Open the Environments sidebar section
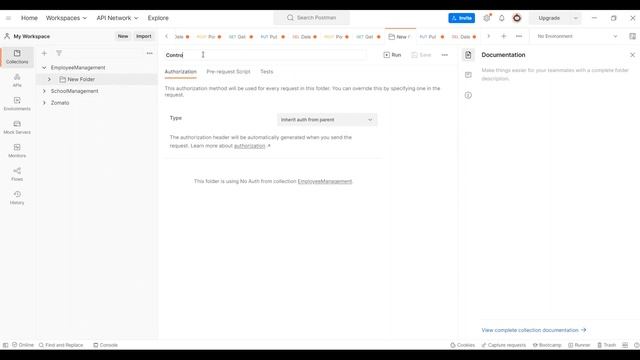The height and width of the screenshot is (360, 640). [x=17, y=104]
